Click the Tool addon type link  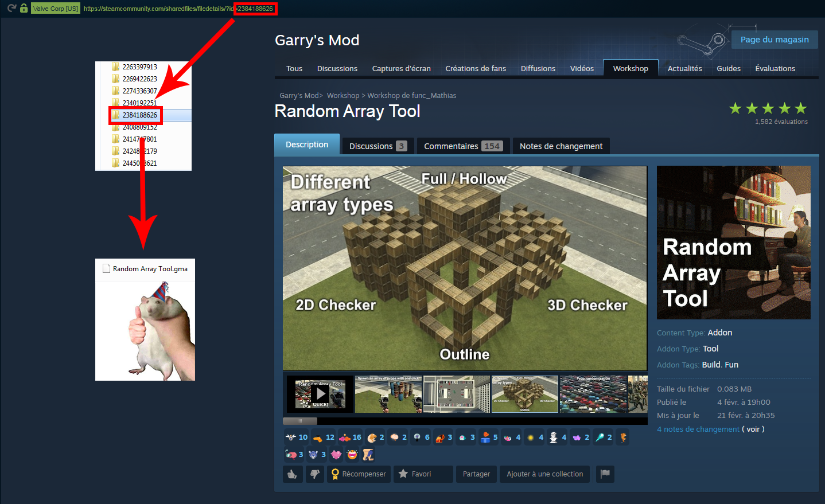[710, 349]
